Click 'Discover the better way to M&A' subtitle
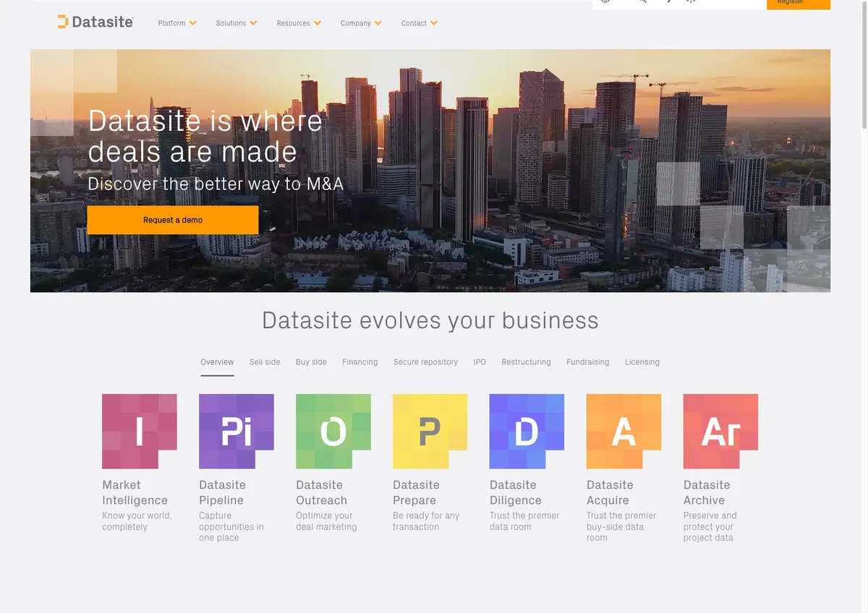This screenshot has height=613, width=868. tap(216, 184)
